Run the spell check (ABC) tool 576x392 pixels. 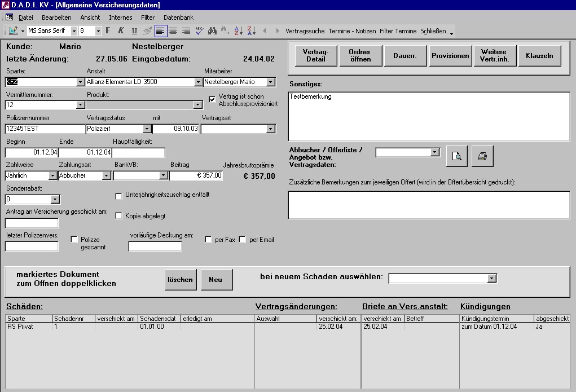[199, 31]
